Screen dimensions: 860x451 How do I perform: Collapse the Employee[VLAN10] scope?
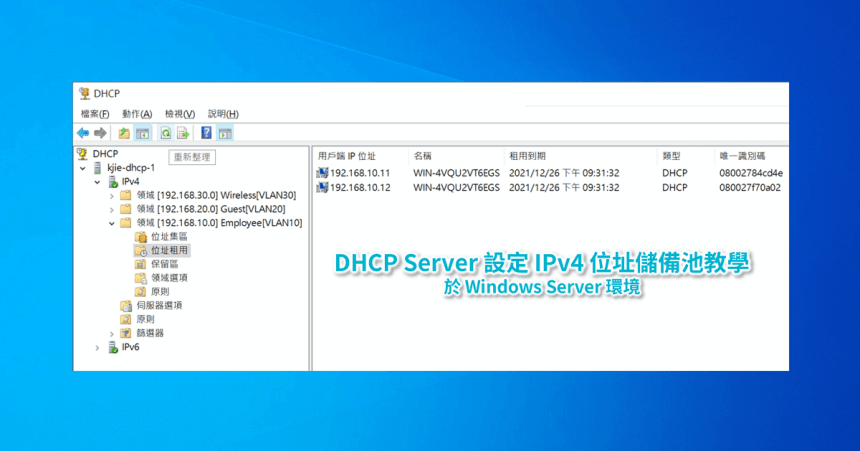111,223
